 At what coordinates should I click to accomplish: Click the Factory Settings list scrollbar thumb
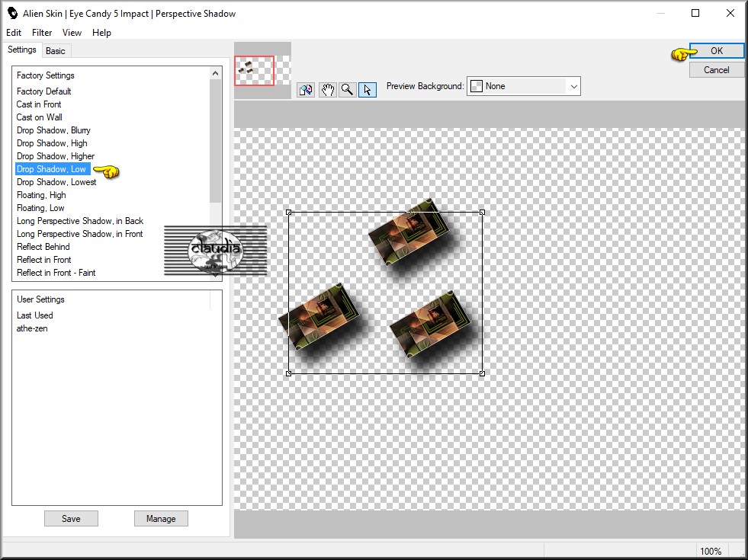coord(215,141)
